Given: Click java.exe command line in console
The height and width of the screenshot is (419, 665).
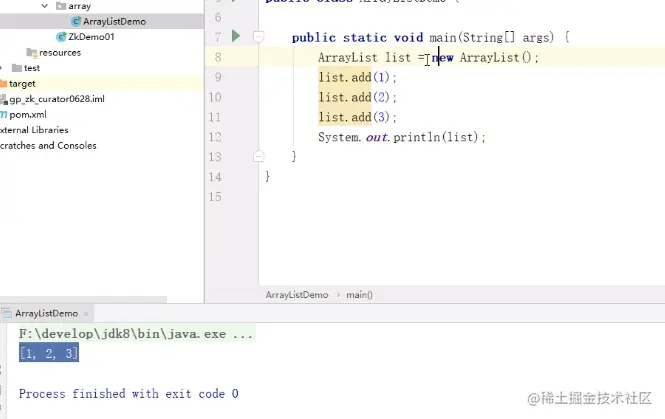Looking at the screenshot, I should point(136,334).
